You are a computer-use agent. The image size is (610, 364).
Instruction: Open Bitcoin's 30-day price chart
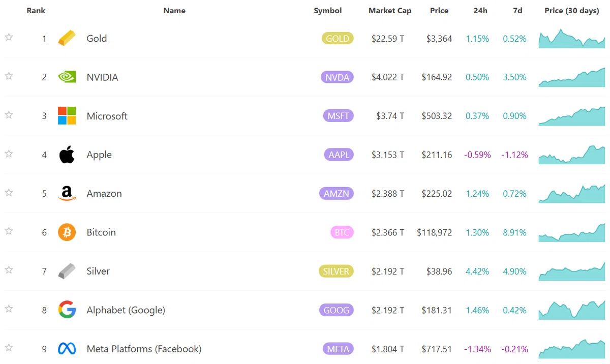tap(572, 232)
